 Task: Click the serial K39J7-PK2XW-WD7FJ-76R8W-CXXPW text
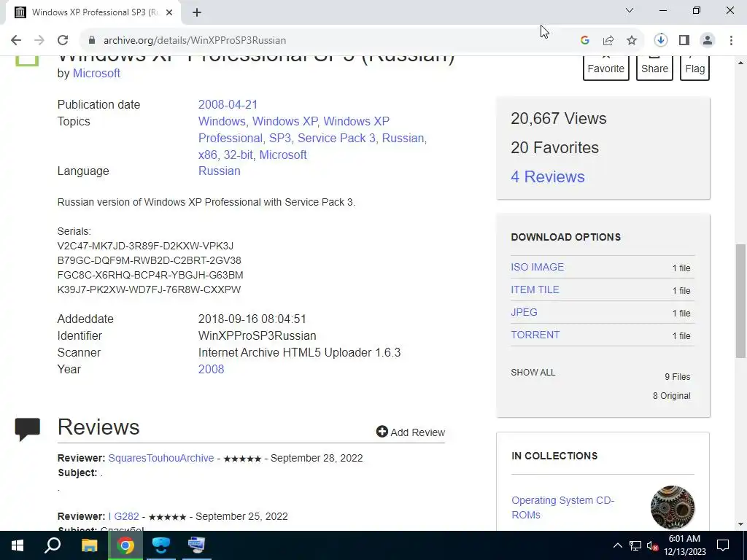[x=149, y=289]
